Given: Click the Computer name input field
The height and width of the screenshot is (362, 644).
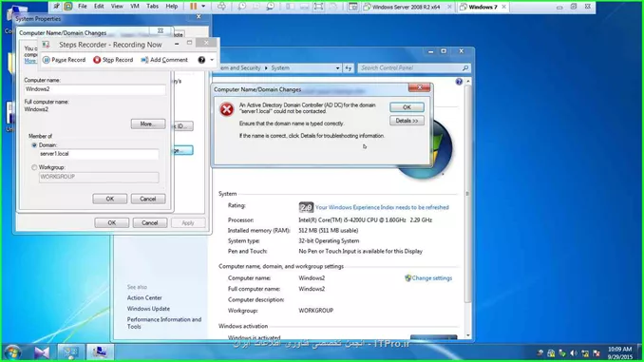Looking at the screenshot, I should pyautogui.click(x=95, y=89).
